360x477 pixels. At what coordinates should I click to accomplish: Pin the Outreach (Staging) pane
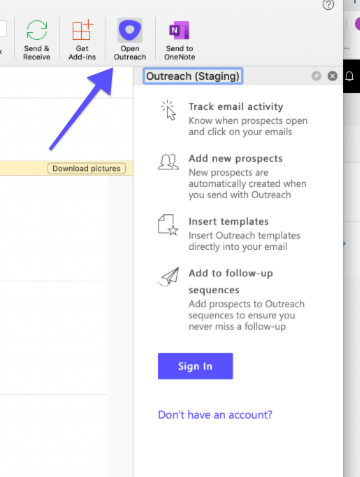pyautogui.click(x=316, y=76)
